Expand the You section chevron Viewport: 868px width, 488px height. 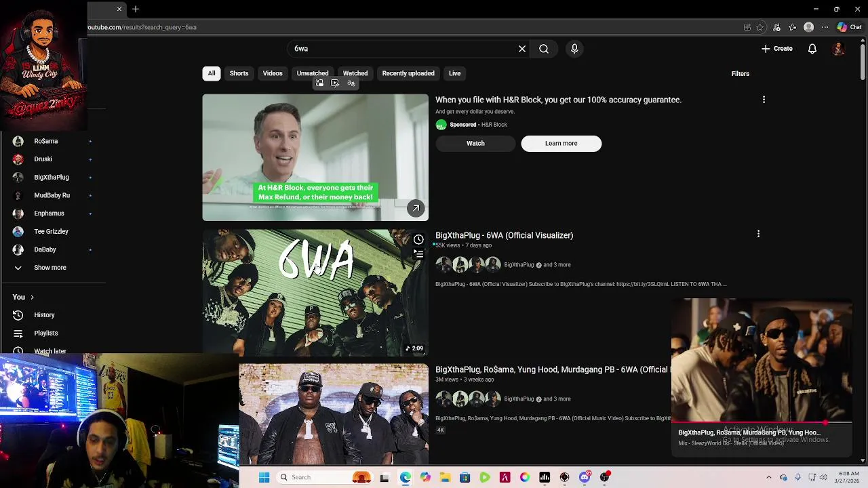point(32,297)
